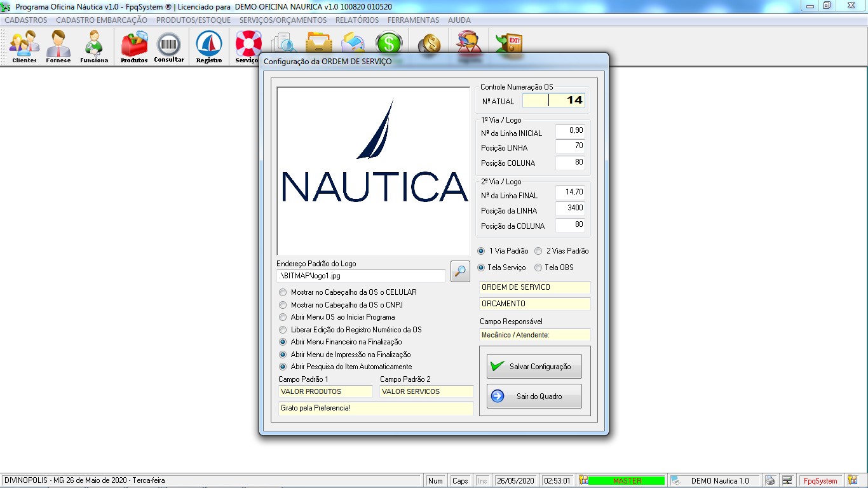Click DEMO Nautica 1.0 in status bar
868x488 pixels.
click(x=720, y=481)
